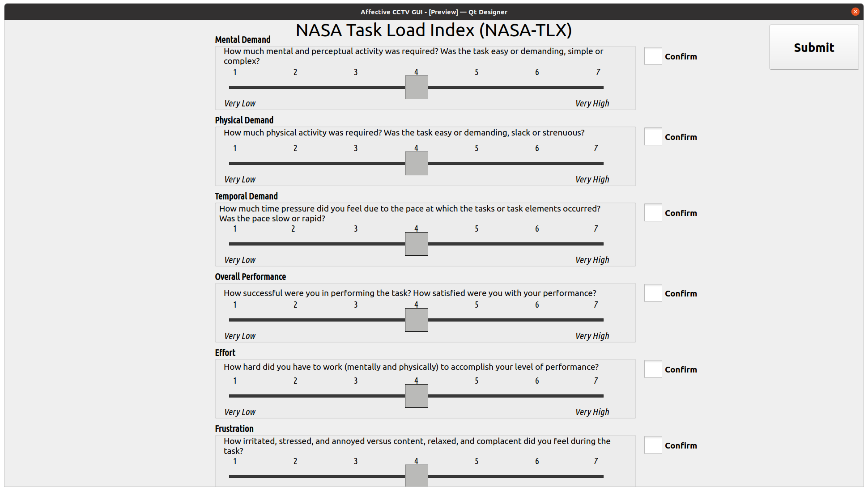Image resolution: width=868 pixels, height=491 pixels.
Task: Click the Overall Performance heading
Action: (x=250, y=277)
